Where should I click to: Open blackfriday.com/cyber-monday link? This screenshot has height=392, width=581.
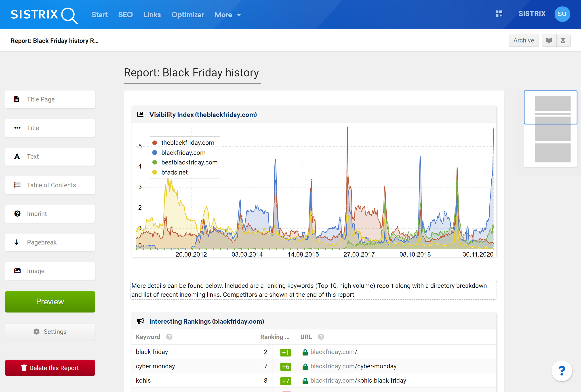pyautogui.click(x=353, y=366)
